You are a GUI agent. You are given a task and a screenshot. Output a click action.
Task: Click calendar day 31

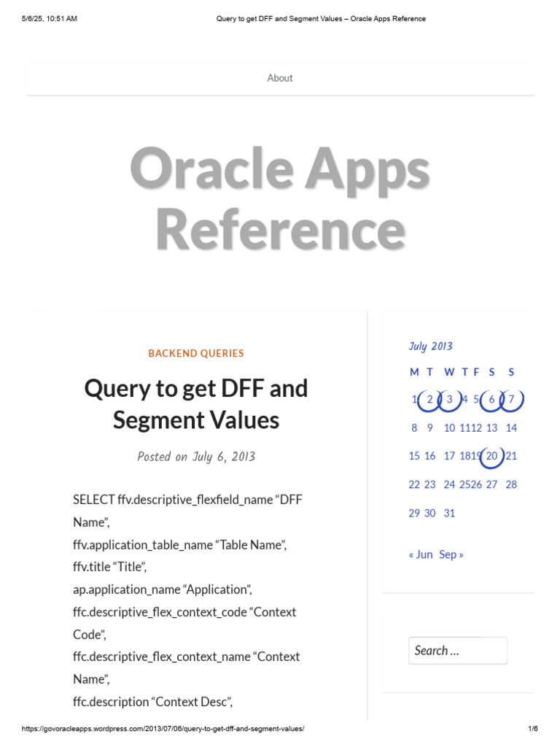449,513
